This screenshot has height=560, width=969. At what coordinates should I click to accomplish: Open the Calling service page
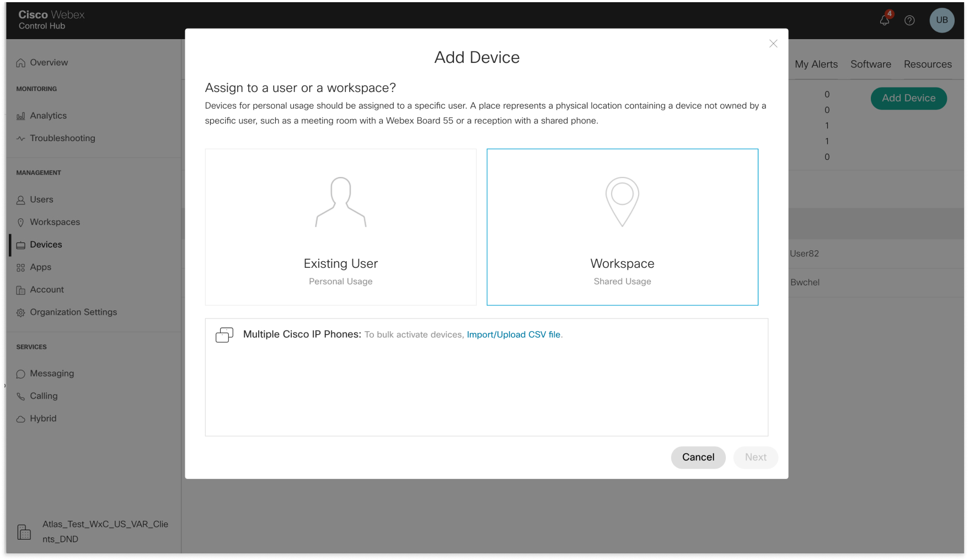click(44, 396)
